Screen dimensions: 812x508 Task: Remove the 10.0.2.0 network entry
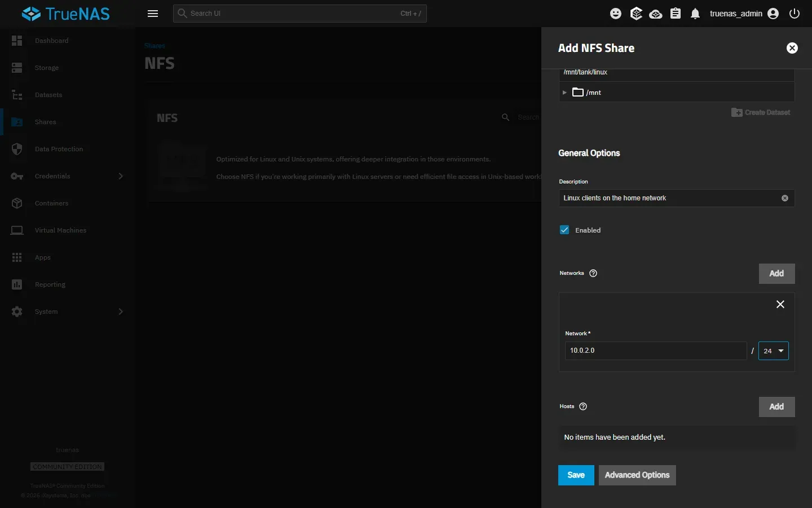click(780, 304)
